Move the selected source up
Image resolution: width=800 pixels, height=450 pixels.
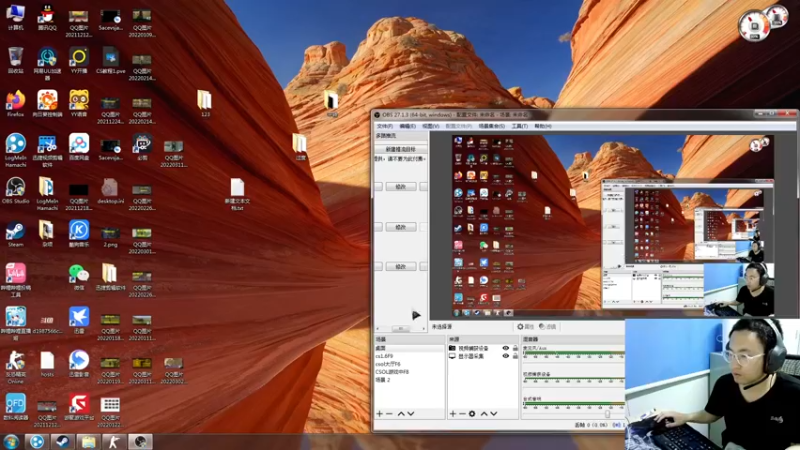click(x=484, y=414)
